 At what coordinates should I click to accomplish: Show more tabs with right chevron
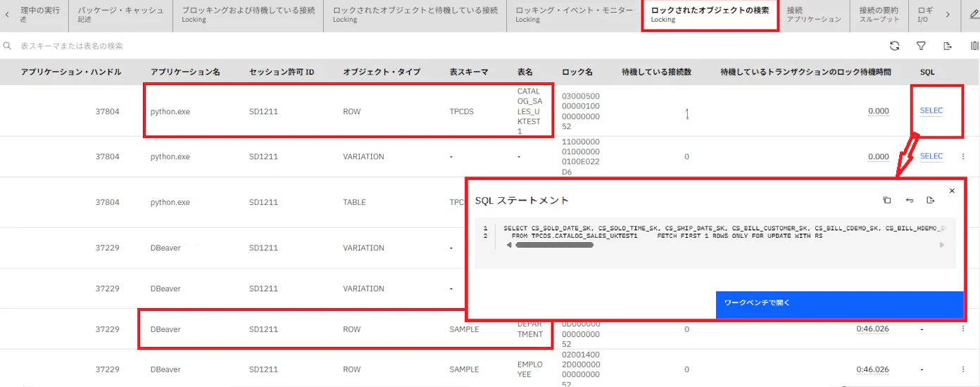[x=948, y=15]
